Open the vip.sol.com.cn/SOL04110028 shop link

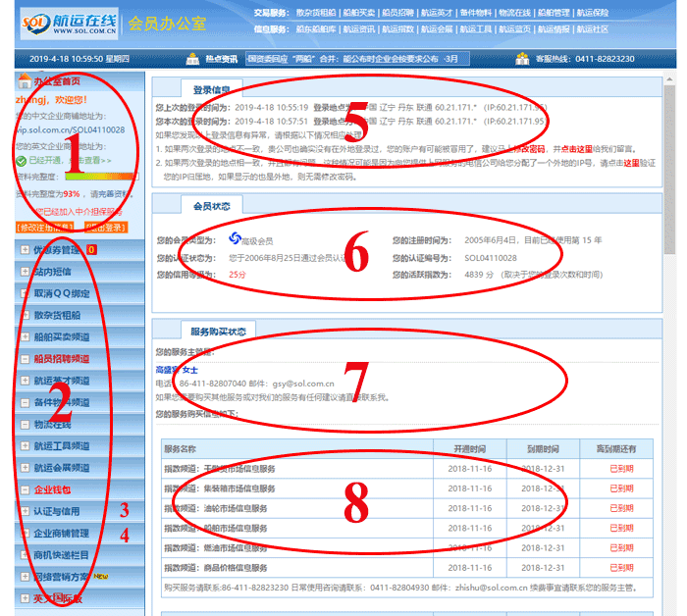point(70,130)
